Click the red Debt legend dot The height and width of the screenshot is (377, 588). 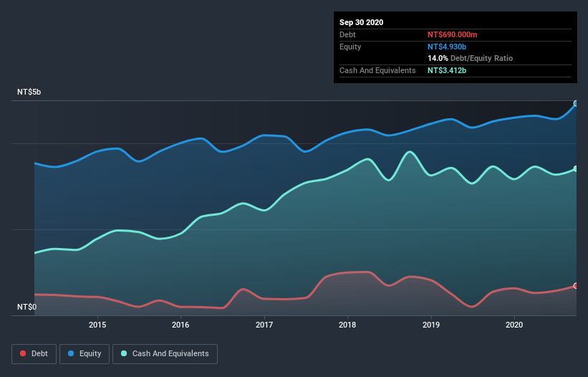23,353
